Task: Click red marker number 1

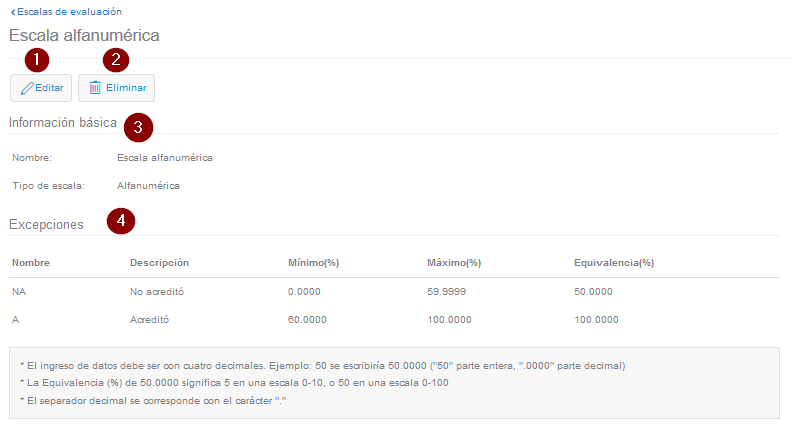Action: [x=37, y=59]
